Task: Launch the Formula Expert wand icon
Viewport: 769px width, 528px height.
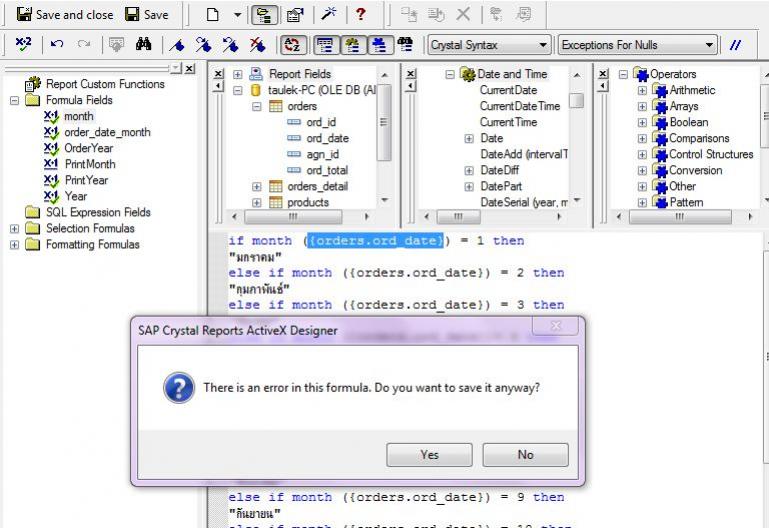Action: click(329, 14)
